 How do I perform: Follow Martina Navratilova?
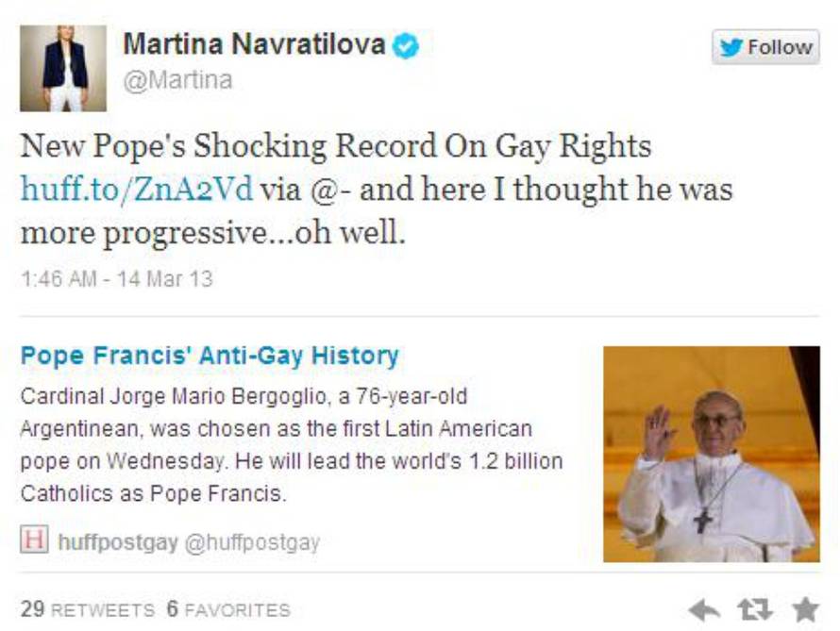765,47
